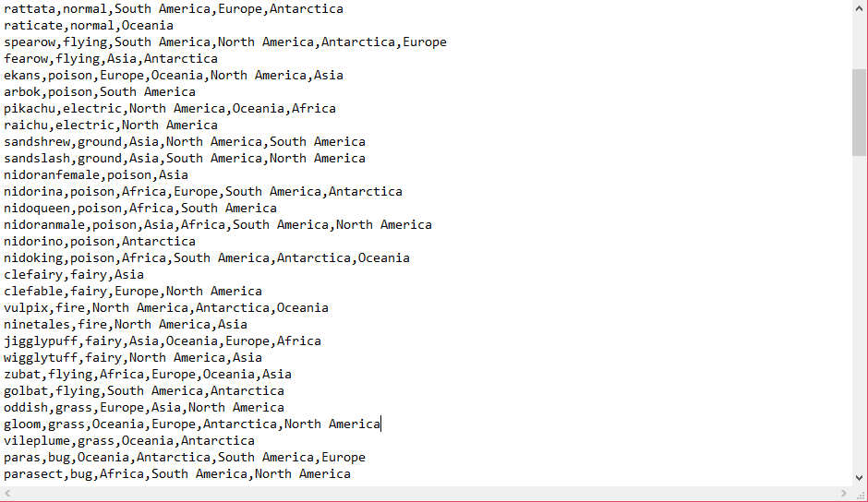Click the word 'jigglypuff'
Viewport: 868px width, 502px height.
tap(41, 341)
